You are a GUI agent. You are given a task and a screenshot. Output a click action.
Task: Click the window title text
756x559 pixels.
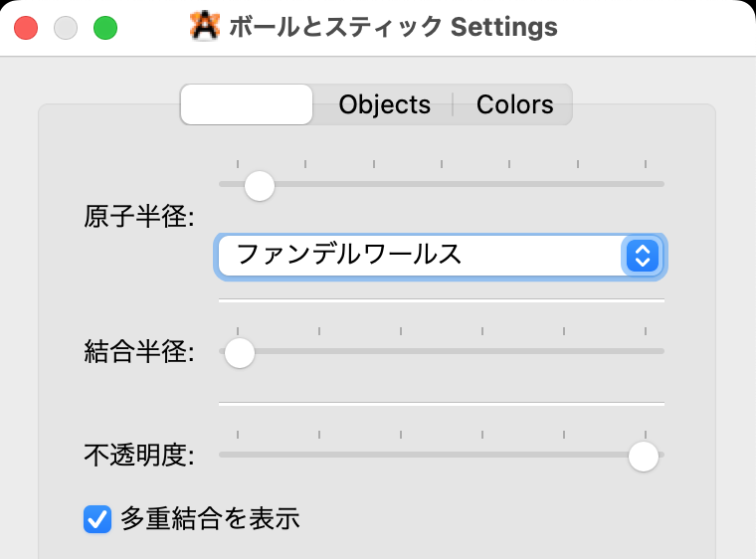(x=392, y=27)
